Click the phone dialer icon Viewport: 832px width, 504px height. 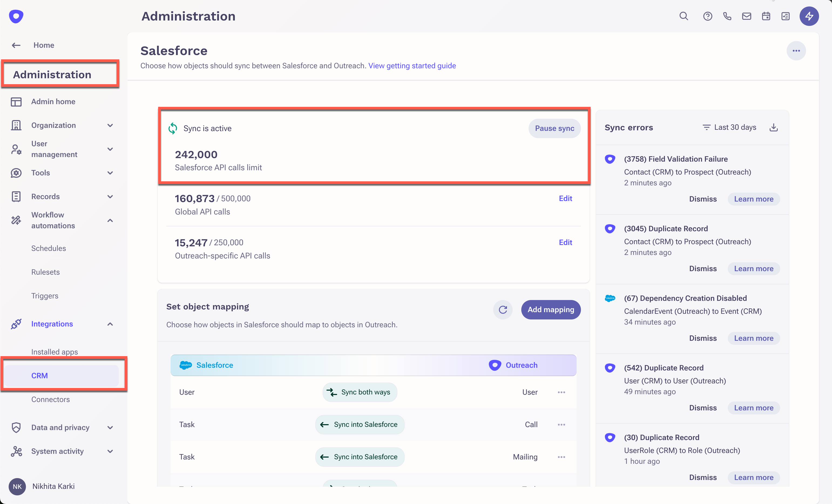pos(727,16)
